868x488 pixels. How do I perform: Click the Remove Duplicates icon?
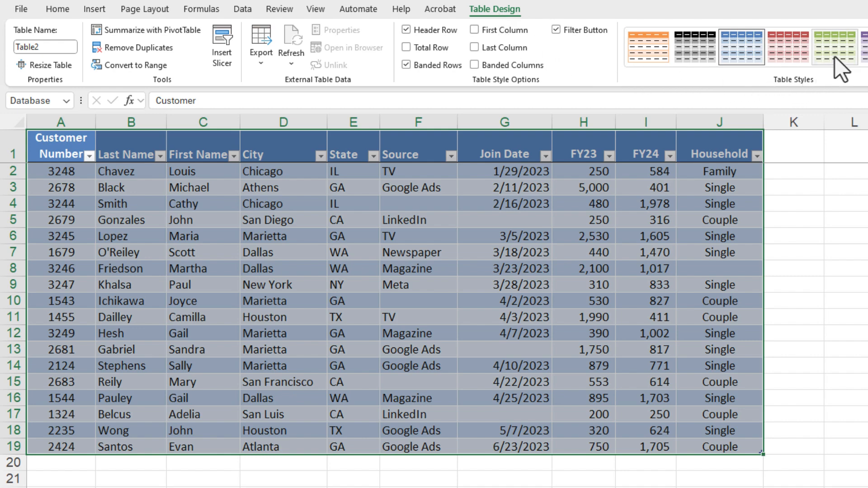(96, 47)
